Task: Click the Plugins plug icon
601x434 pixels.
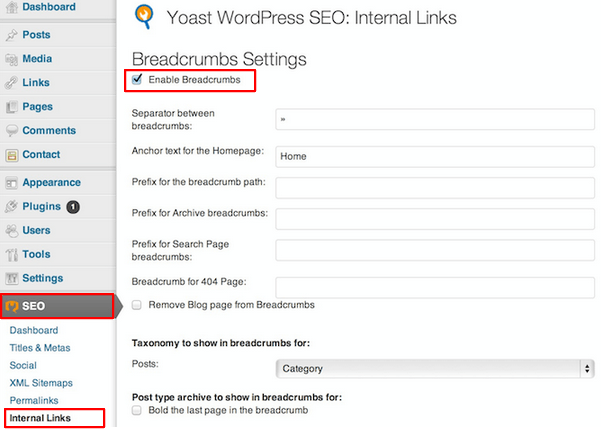Action: 11,207
